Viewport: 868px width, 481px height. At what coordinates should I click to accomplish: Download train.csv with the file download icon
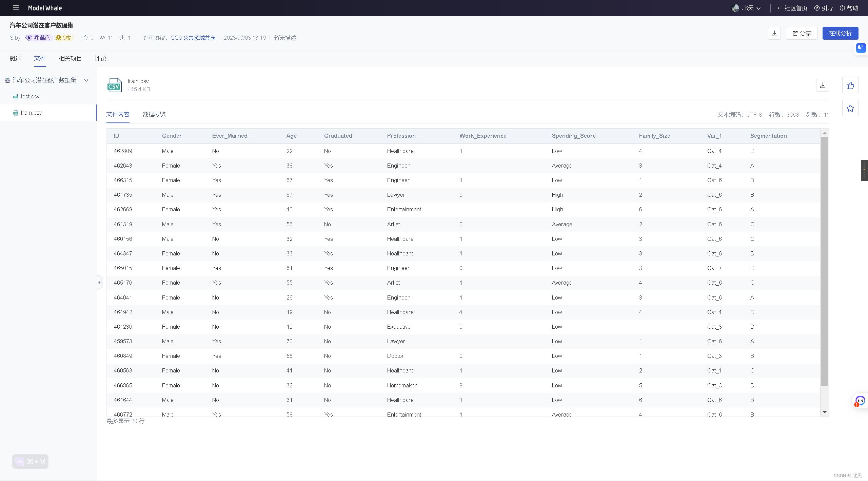click(x=823, y=85)
